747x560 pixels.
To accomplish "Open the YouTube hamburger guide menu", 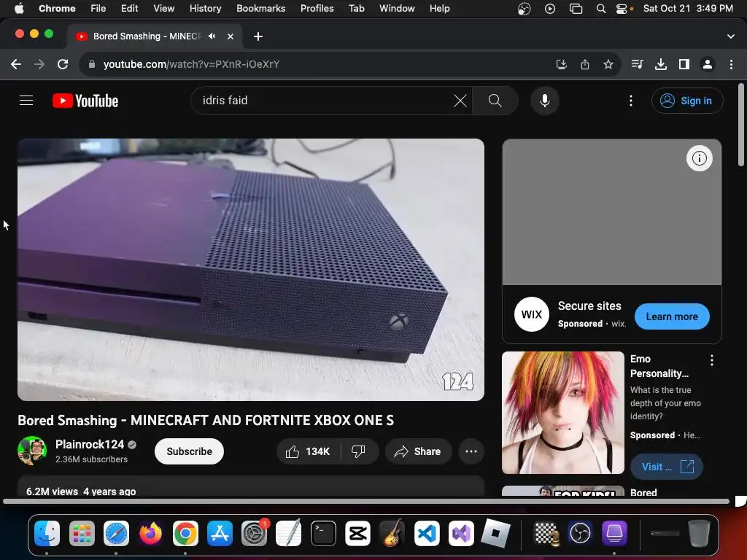I will [26, 101].
